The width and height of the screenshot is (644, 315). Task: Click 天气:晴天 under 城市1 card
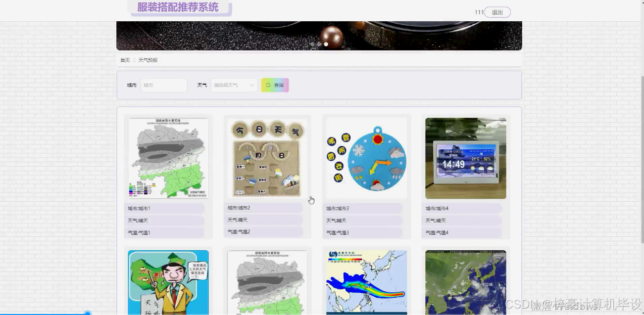138,221
